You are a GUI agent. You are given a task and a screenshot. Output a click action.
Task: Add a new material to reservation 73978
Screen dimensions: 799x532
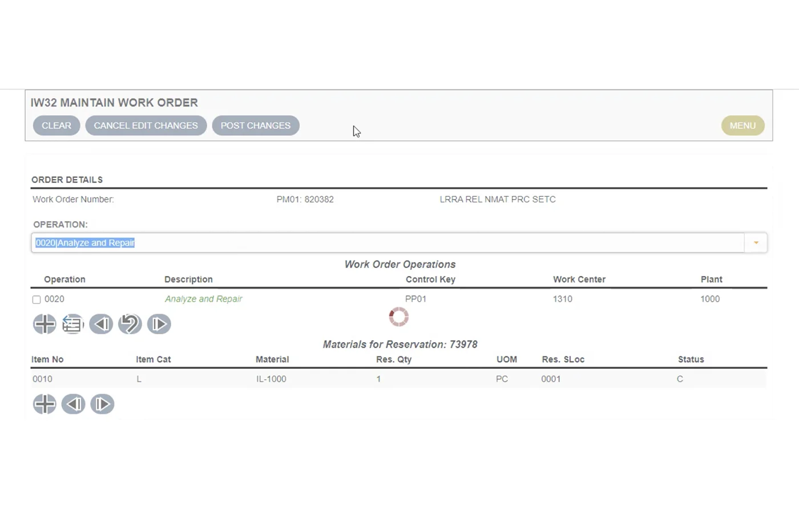click(45, 404)
